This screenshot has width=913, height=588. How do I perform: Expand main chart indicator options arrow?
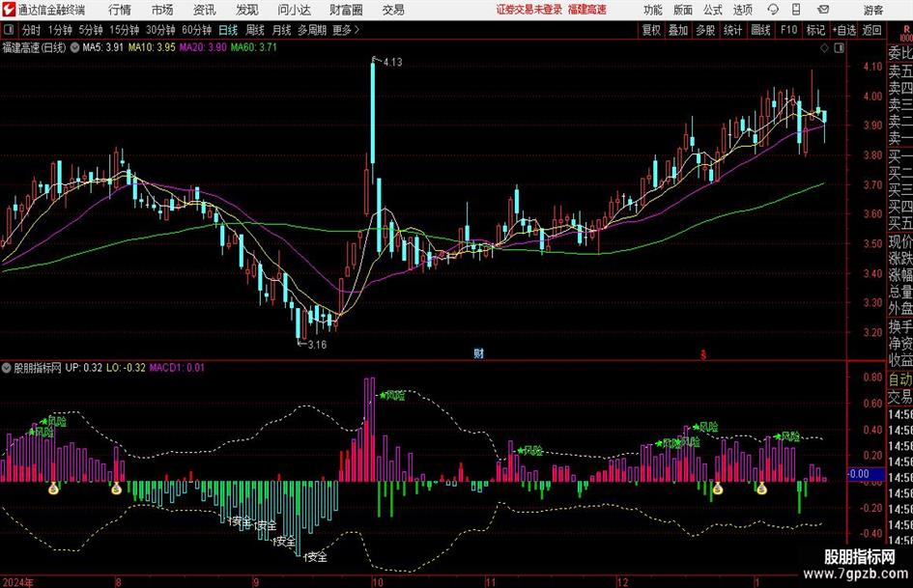pos(75,47)
